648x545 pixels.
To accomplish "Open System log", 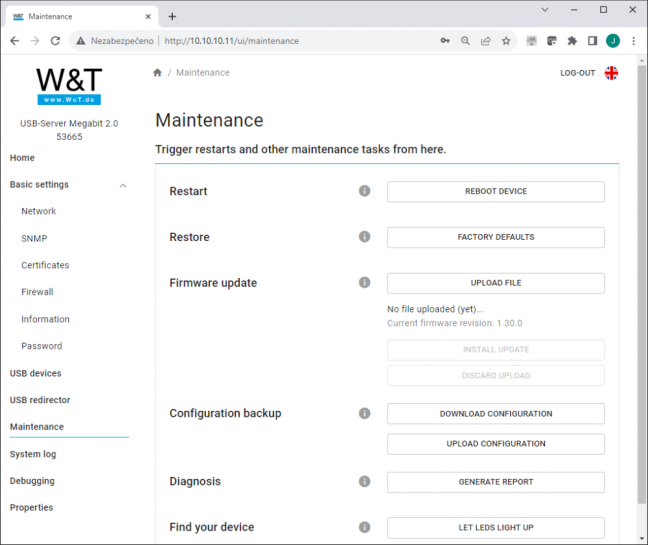I will click(33, 454).
